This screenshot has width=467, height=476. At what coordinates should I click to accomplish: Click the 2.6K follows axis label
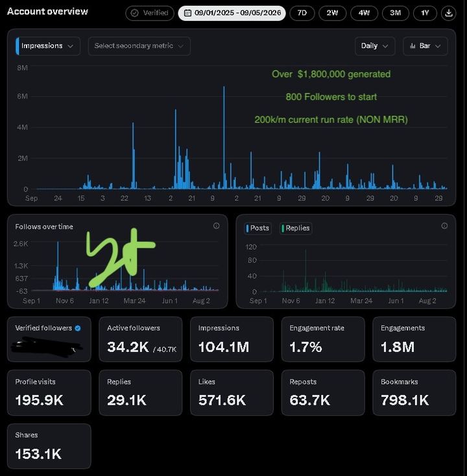(x=21, y=243)
